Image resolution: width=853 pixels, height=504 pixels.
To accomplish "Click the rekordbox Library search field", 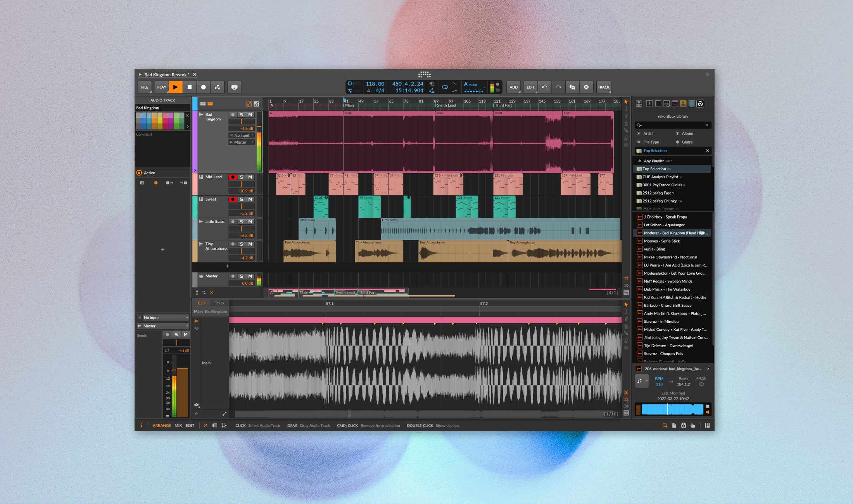I will tap(673, 125).
